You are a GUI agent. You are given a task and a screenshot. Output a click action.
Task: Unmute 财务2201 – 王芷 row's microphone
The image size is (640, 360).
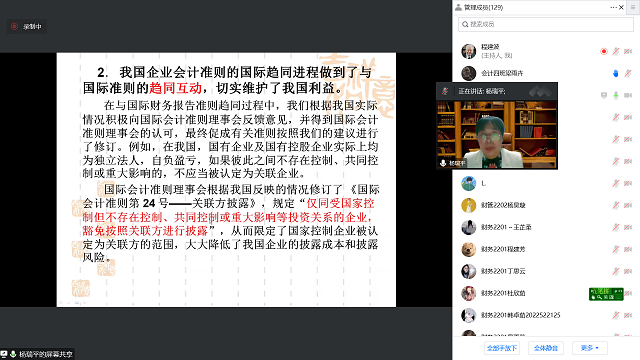616,227
